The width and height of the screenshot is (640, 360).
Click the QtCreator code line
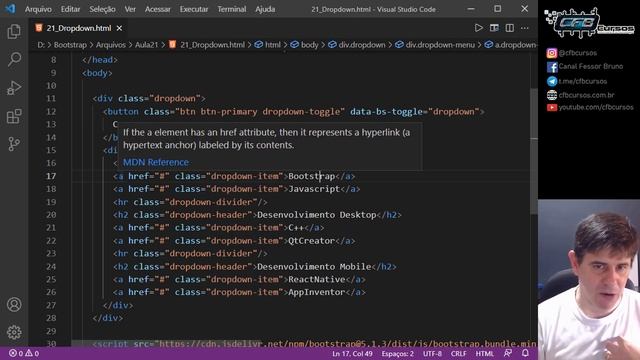pos(234,241)
